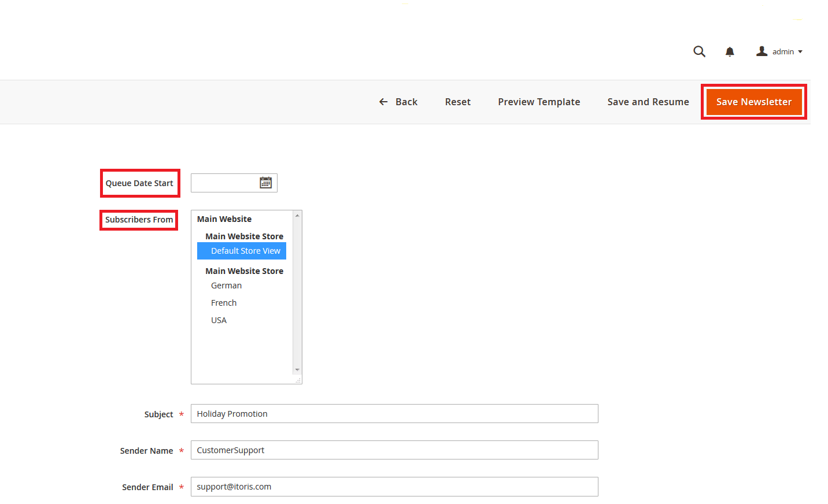Go Back to the previous page

coord(398,102)
